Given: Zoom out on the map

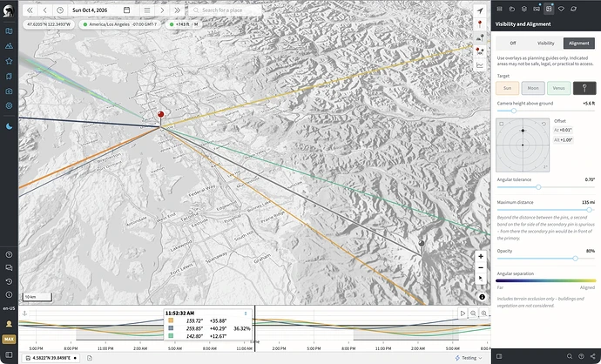Looking at the screenshot, I should point(481,267).
